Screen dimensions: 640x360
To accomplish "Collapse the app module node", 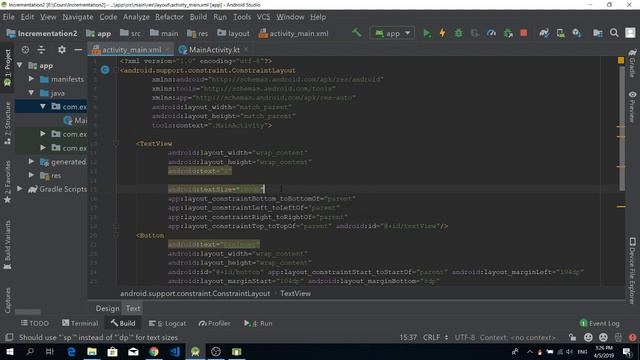I will click(20, 65).
